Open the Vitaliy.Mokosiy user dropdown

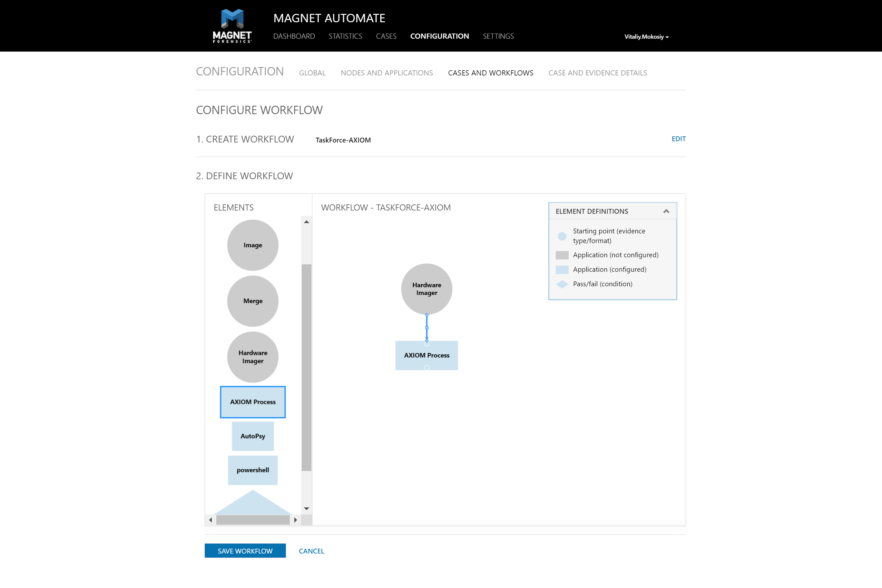646,37
